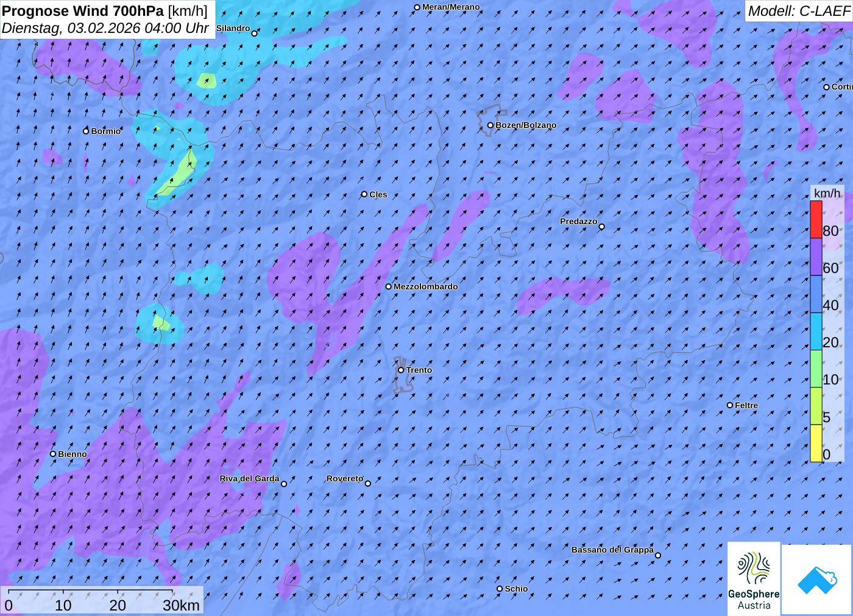Click the Meran/Merano city marker dot
853x616 pixels.
coord(417,8)
